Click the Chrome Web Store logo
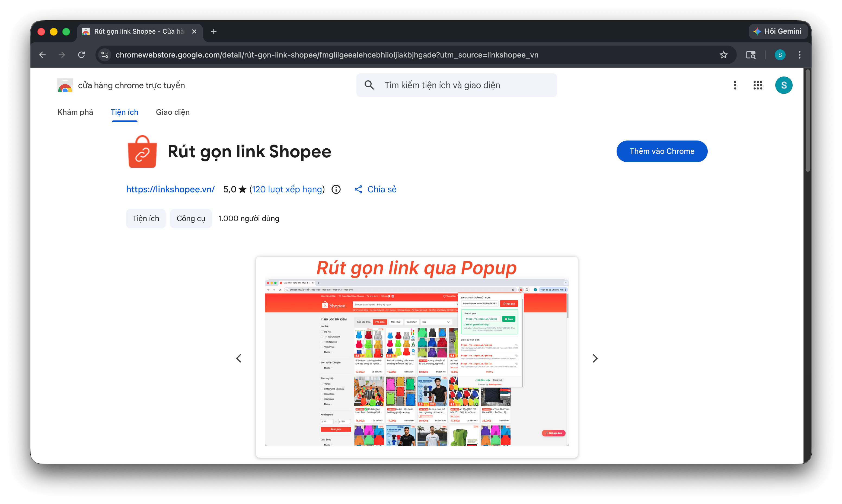The width and height of the screenshot is (842, 504). coord(65,85)
